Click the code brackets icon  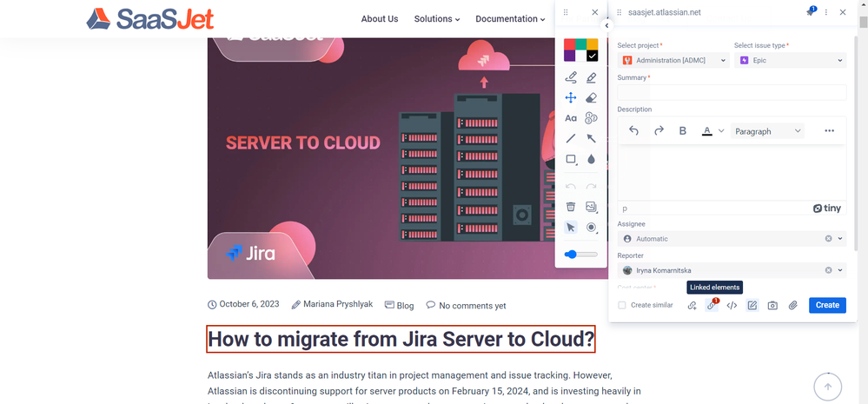click(732, 305)
